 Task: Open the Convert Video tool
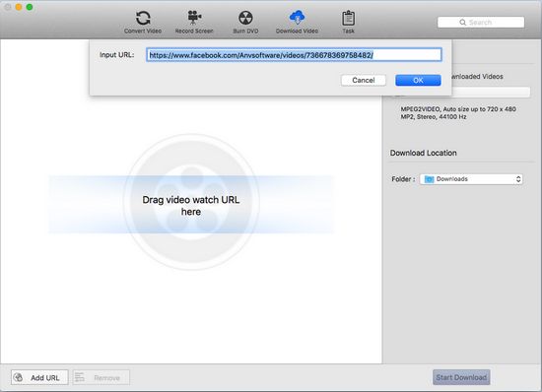[143, 22]
